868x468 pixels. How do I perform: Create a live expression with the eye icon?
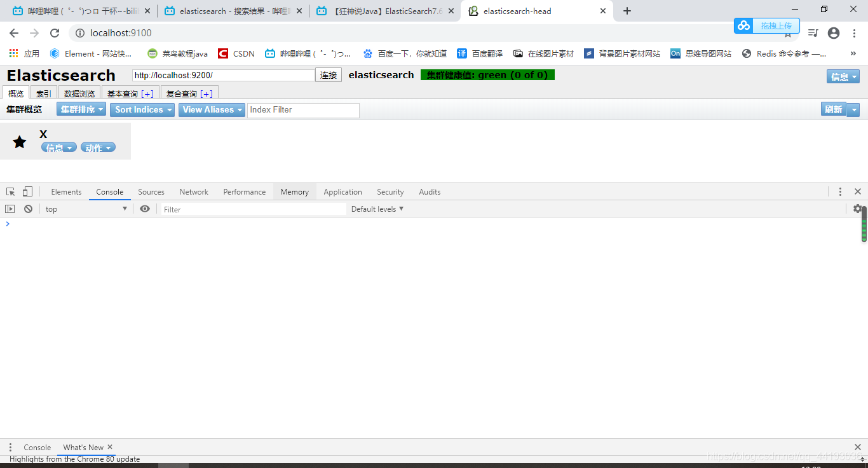[x=145, y=209]
